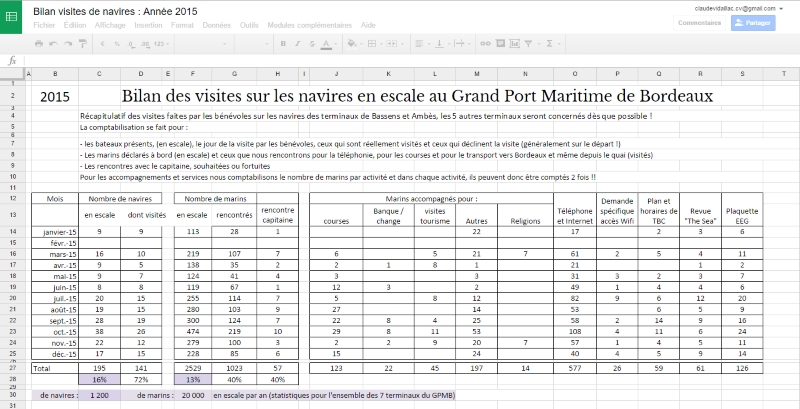
Task: Insert a chart using chart icon
Action: point(514,44)
